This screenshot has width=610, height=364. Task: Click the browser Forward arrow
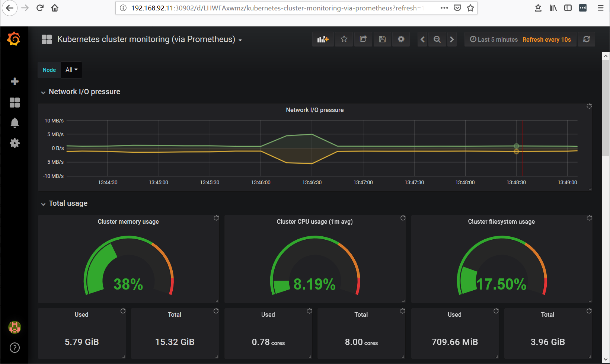click(25, 8)
